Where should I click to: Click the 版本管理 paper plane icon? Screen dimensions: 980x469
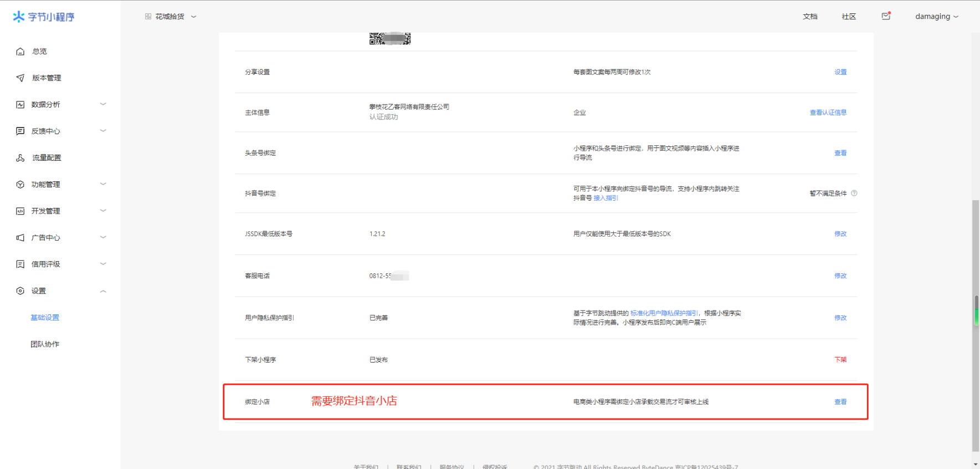coord(20,78)
